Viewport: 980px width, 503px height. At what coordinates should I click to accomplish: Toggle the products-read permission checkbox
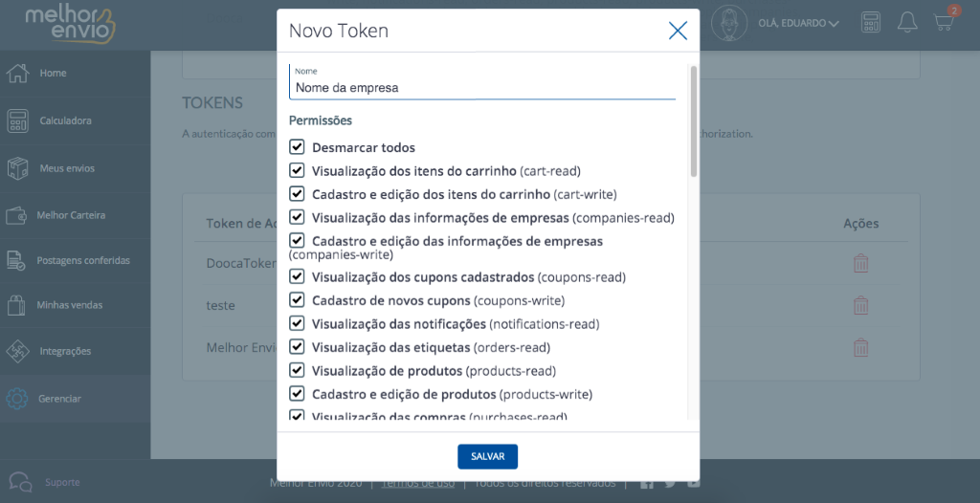coord(297,370)
